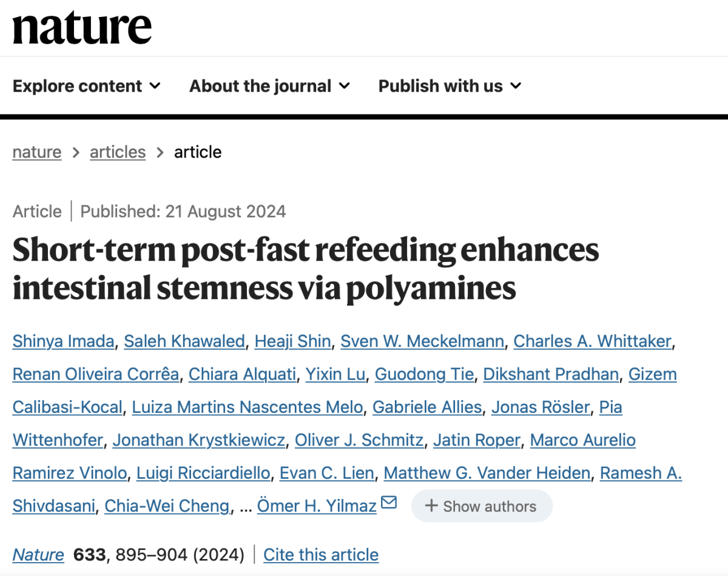
Task: Click author Heaji Shin
Action: coord(292,341)
